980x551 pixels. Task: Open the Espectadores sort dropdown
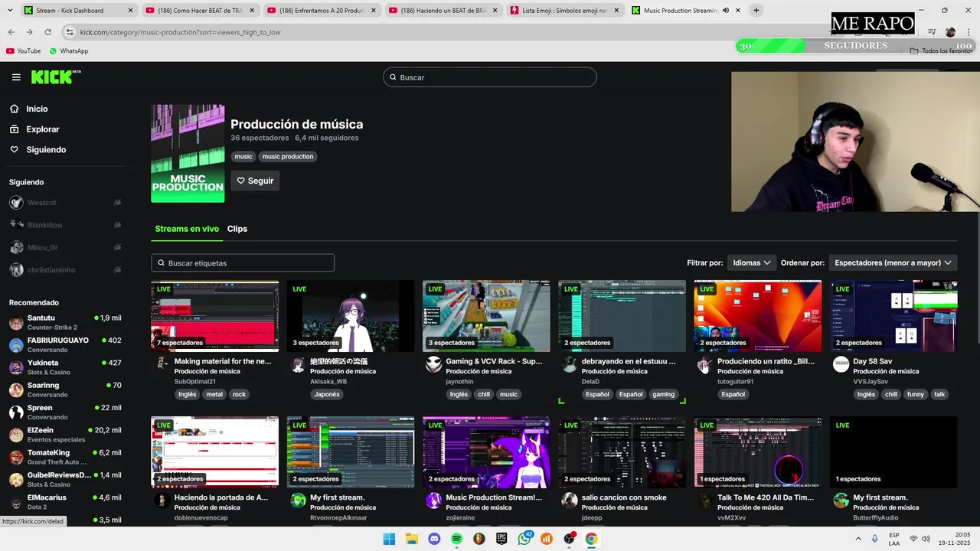893,262
